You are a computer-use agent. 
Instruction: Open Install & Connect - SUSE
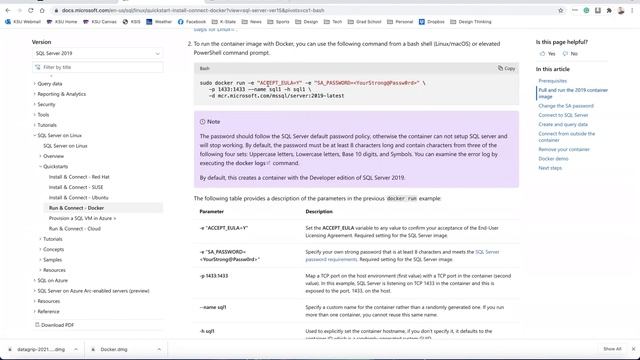(76, 187)
